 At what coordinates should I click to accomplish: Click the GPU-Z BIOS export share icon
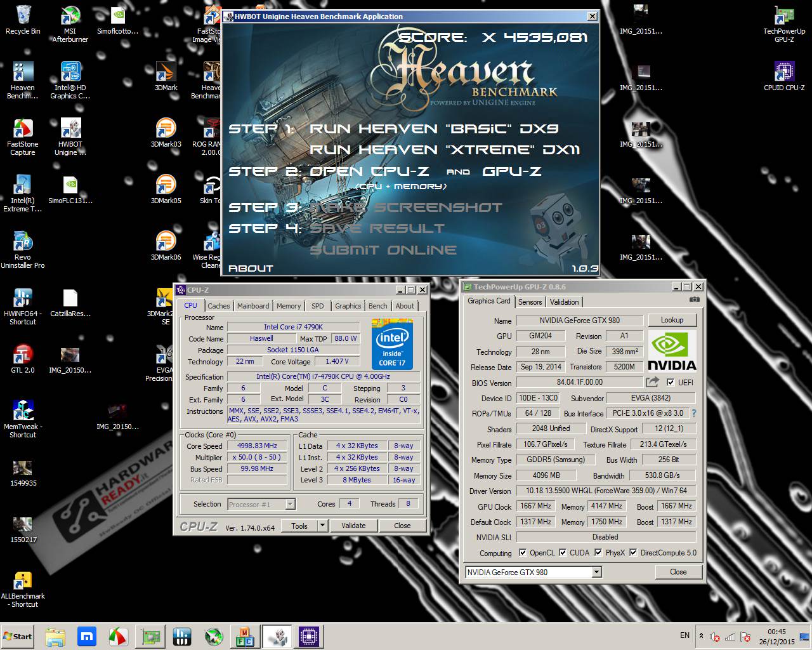tap(652, 382)
